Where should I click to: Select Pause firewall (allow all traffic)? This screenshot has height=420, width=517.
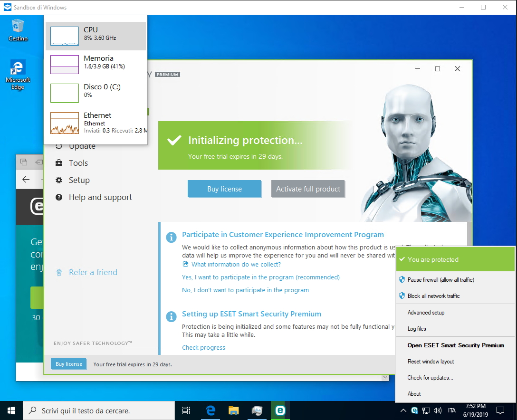(455, 279)
